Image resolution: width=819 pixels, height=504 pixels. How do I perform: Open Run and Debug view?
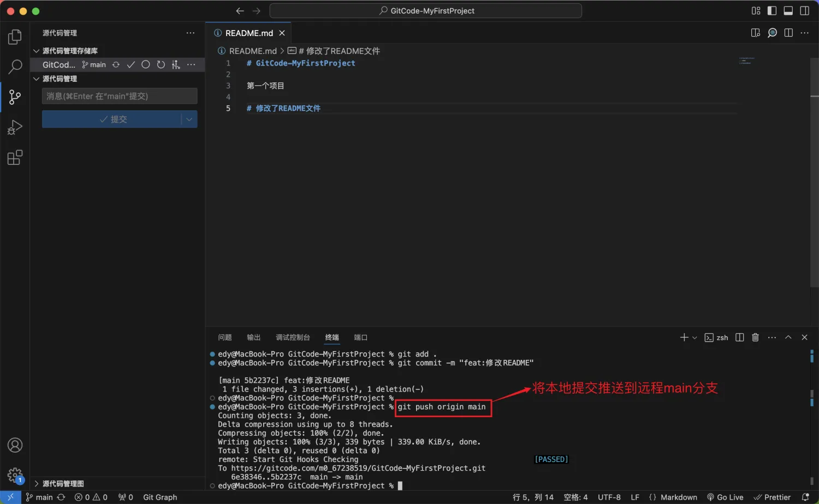[15, 127]
